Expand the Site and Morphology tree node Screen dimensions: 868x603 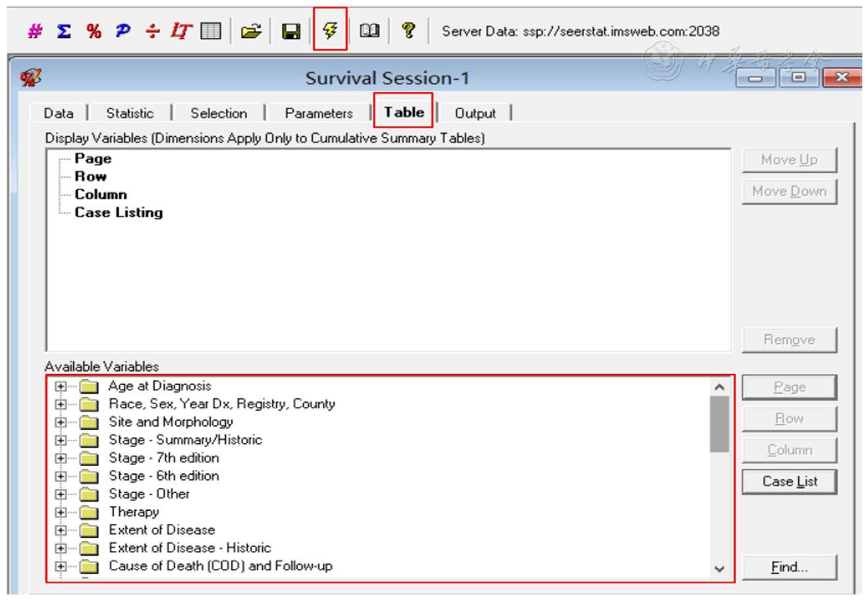click(61, 422)
